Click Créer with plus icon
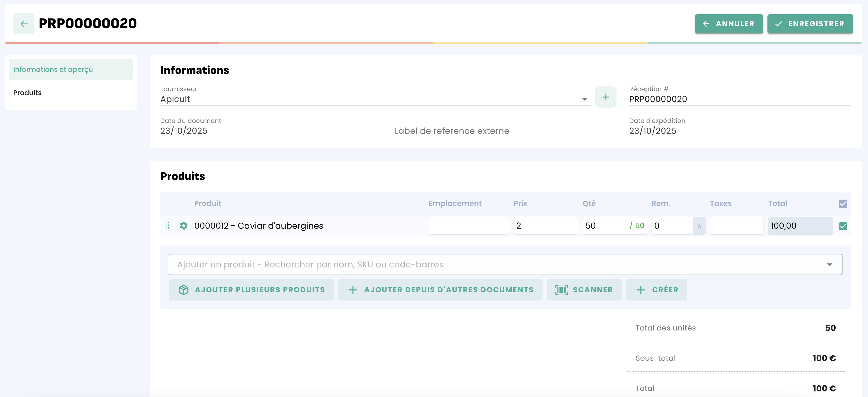This screenshot has width=868, height=397. (x=656, y=290)
